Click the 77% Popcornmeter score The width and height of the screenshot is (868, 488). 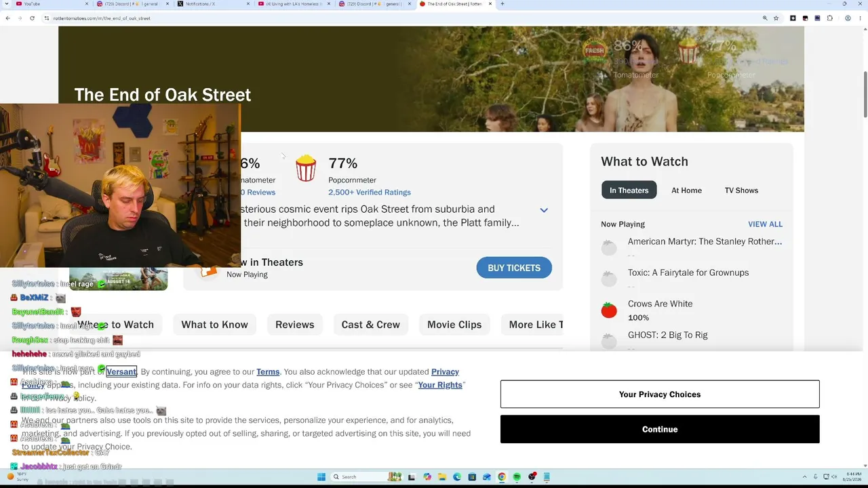point(342,163)
